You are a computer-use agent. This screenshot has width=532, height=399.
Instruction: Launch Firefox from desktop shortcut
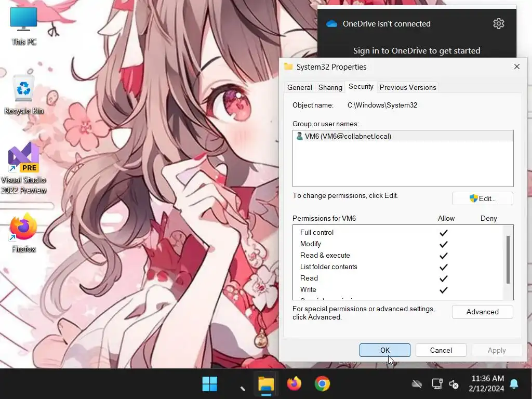click(23, 232)
